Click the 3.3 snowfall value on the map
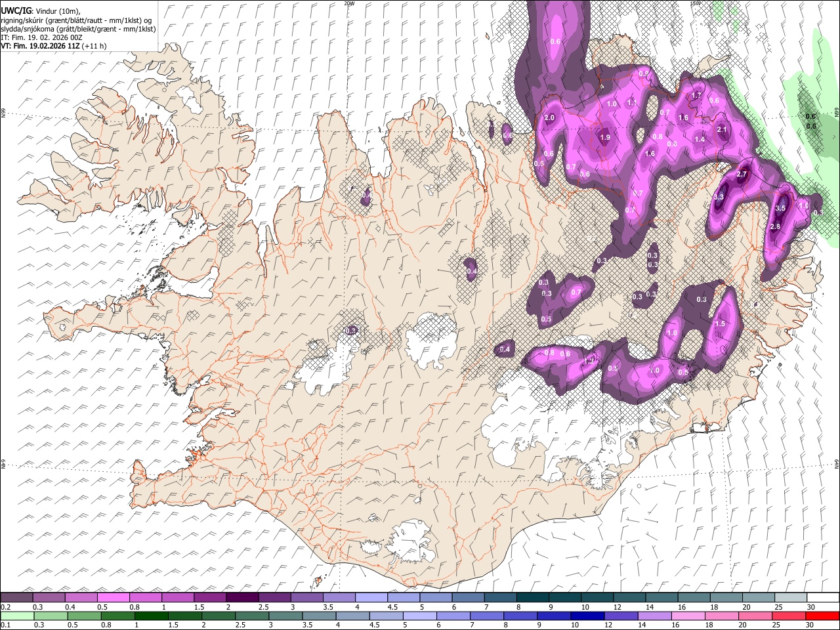 (719, 197)
